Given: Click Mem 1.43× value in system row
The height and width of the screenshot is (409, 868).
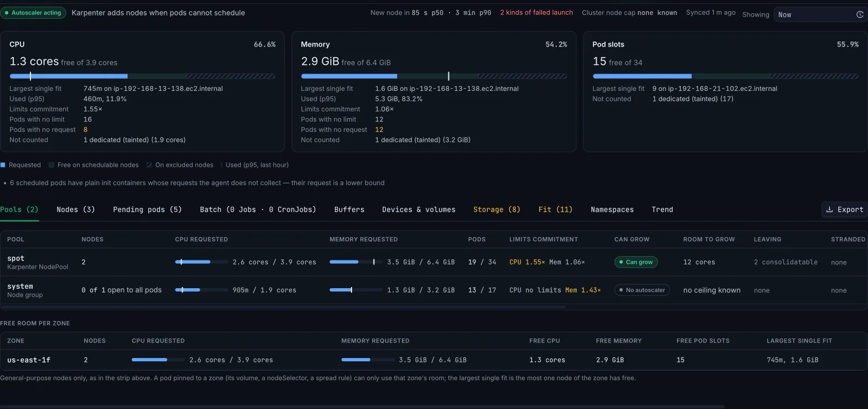Looking at the screenshot, I should (x=583, y=290).
